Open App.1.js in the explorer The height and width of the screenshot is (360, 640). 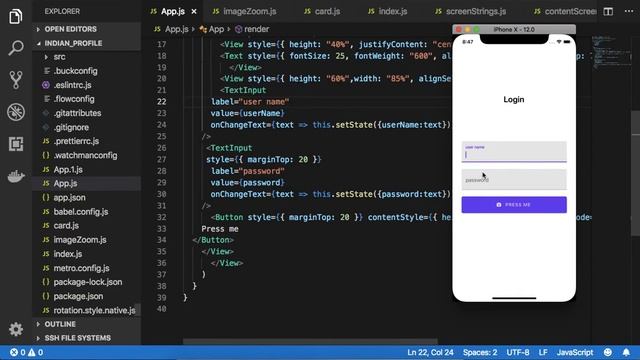pyautogui.click(x=68, y=169)
